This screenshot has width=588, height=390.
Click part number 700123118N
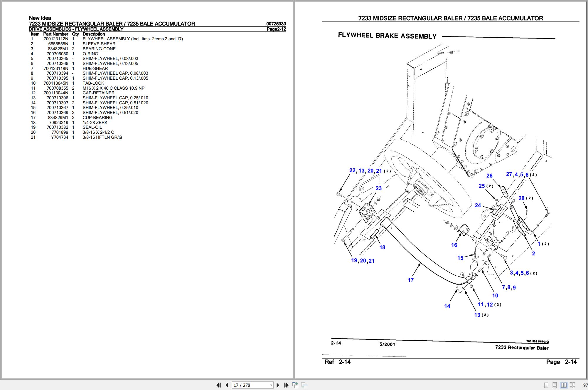click(56, 68)
